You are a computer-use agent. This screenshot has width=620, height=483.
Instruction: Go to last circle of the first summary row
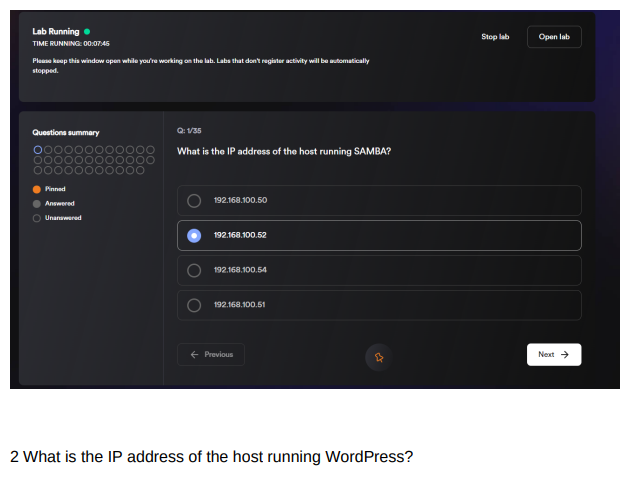(x=150, y=150)
